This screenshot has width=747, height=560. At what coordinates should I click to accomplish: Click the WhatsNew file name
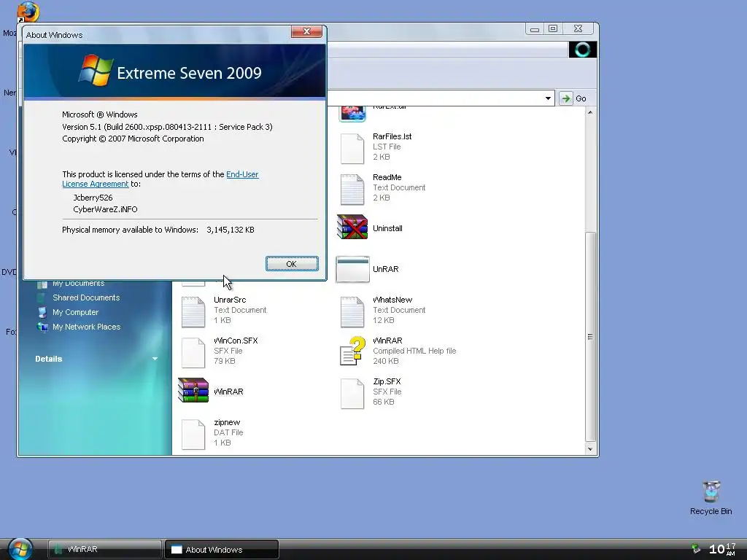(x=392, y=300)
